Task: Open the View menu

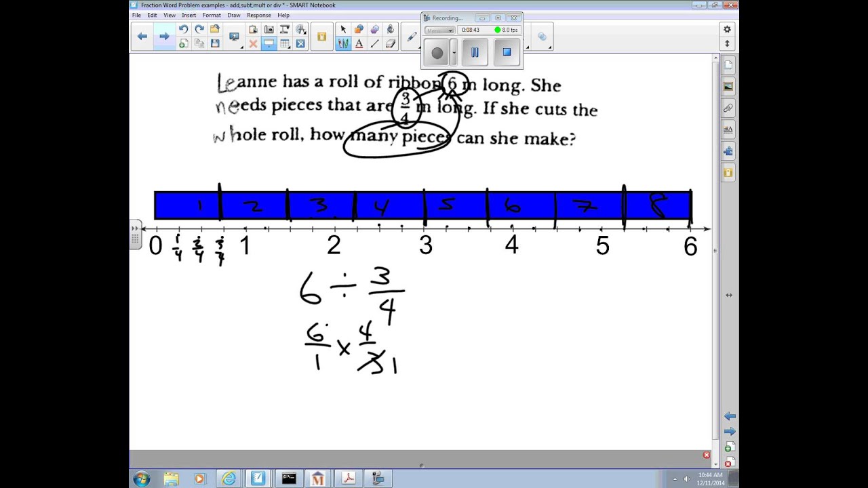Action: tap(170, 15)
